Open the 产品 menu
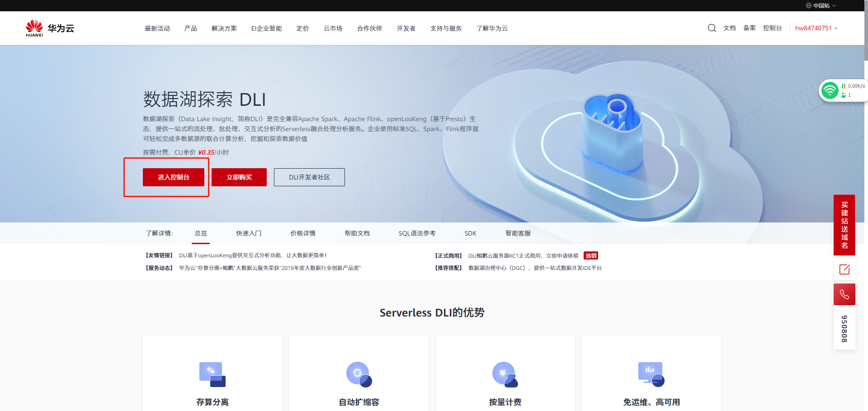Viewport: 868px width, 411px height. point(191,28)
